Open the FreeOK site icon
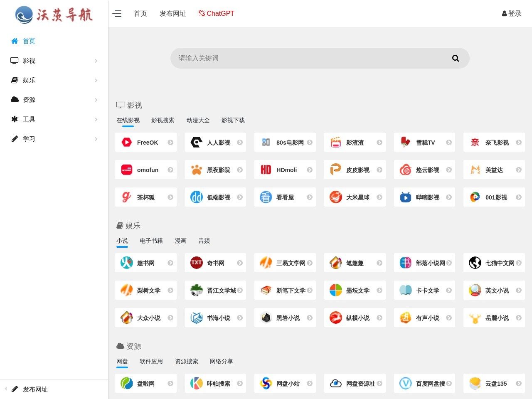Screen dimensions: 532x399 (x=127, y=143)
